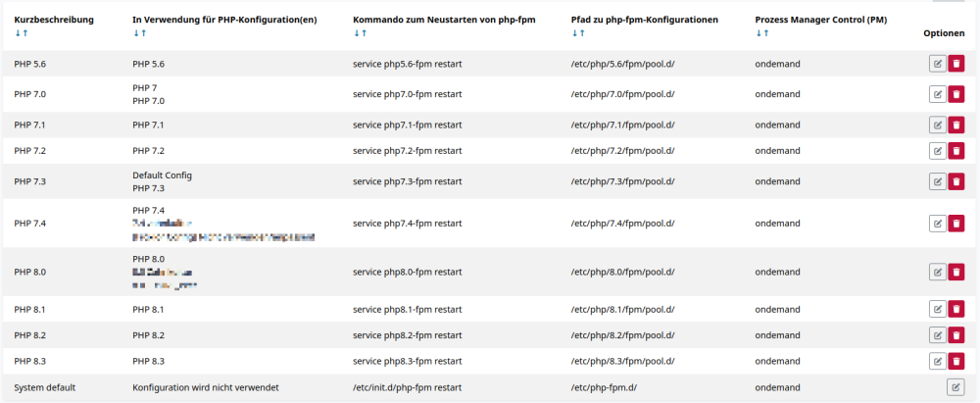
Task: Delete the PHP 7.0 row
Action: (x=956, y=94)
